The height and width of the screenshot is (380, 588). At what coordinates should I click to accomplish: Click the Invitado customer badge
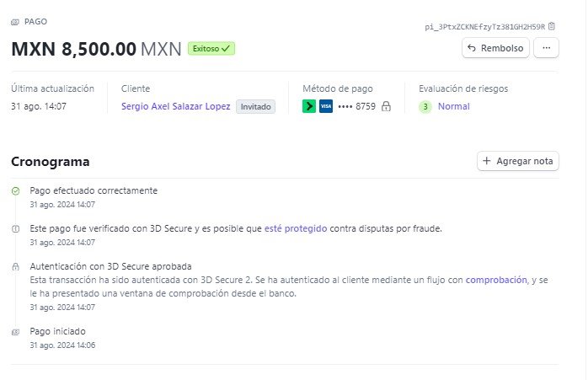(255, 106)
